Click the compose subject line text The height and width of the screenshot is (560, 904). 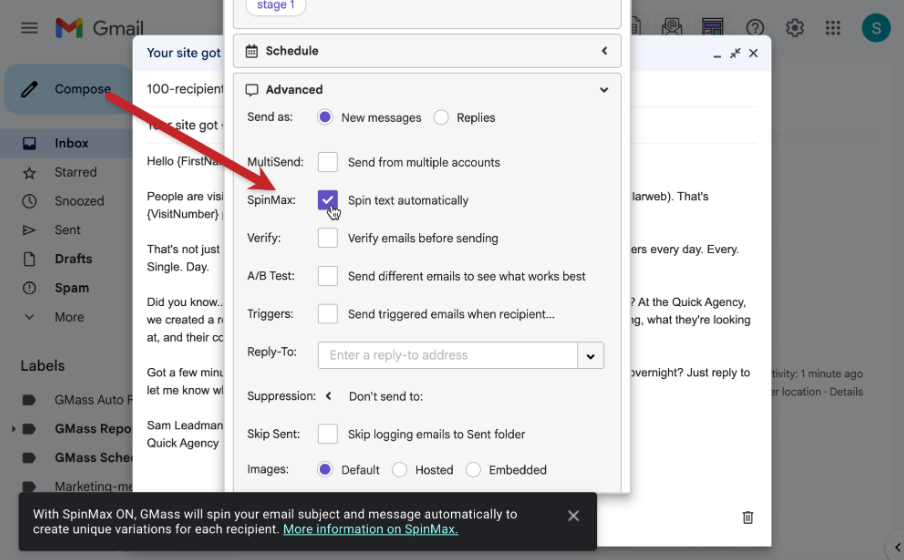point(184,125)
